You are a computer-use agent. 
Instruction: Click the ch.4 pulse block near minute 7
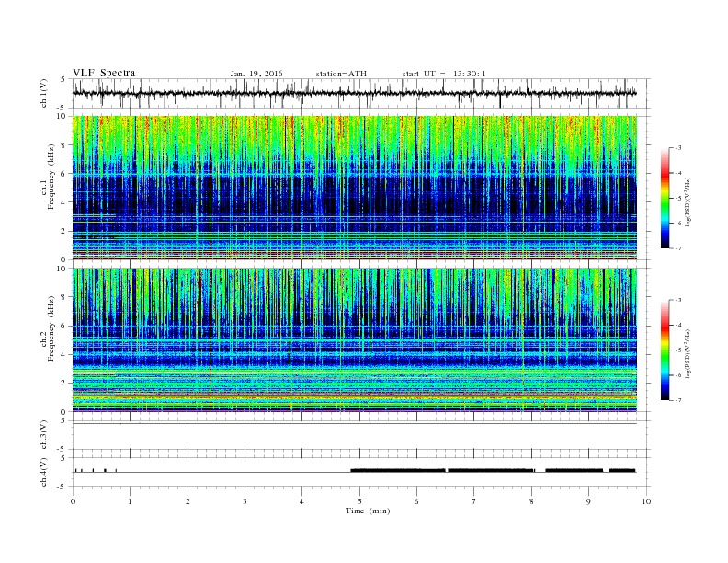click(x=491, y=470)
